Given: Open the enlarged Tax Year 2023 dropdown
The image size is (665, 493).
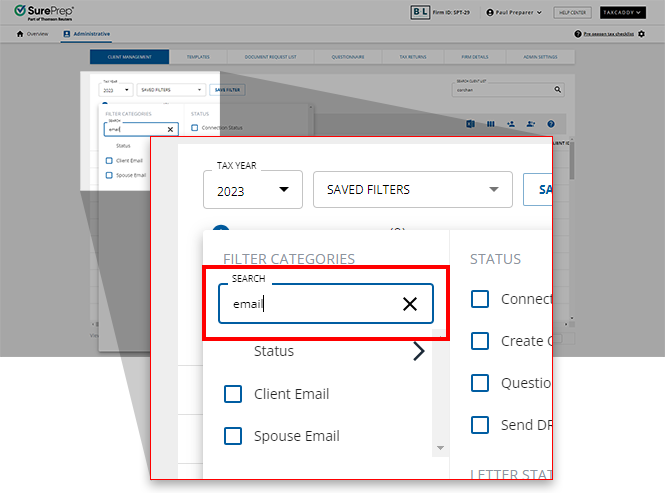Looking at the screenshot, I should pos(253,190).
